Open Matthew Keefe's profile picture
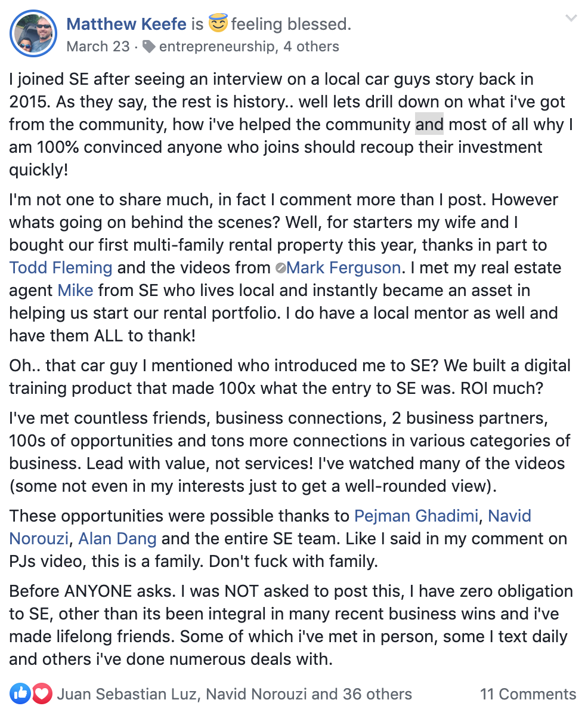 [x=33, y=34]
